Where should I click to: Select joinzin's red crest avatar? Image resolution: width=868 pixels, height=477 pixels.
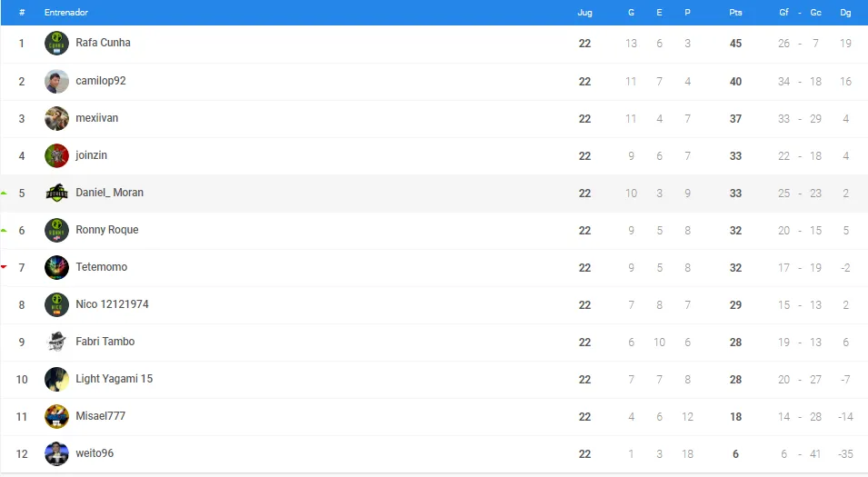click(56, 155)
